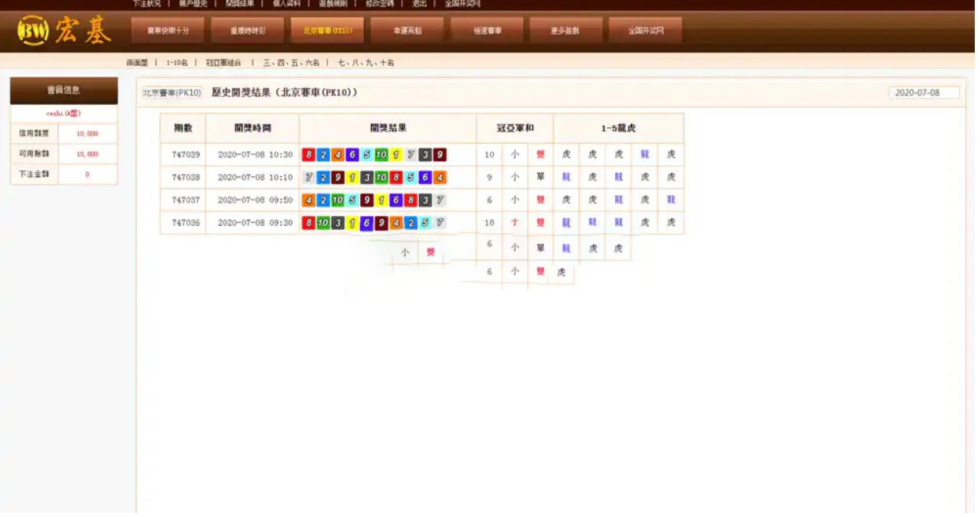Click green ball 10 in draw 747036
The image size is (980, 517).
click(323, 223)
